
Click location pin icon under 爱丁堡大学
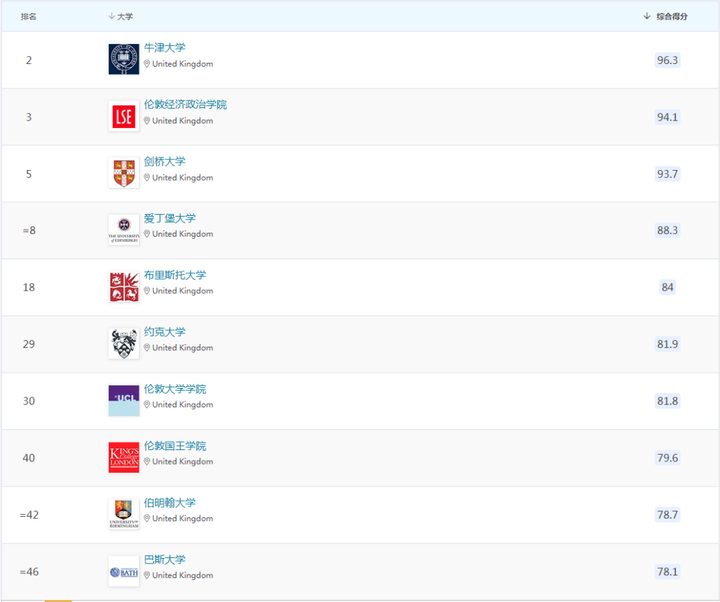(x=147, y=234)
